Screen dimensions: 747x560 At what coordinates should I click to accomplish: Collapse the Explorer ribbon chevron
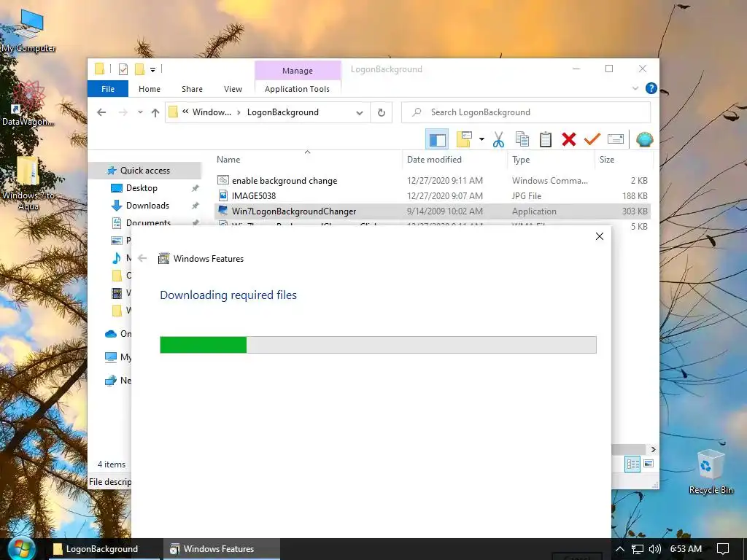[635, 88]
